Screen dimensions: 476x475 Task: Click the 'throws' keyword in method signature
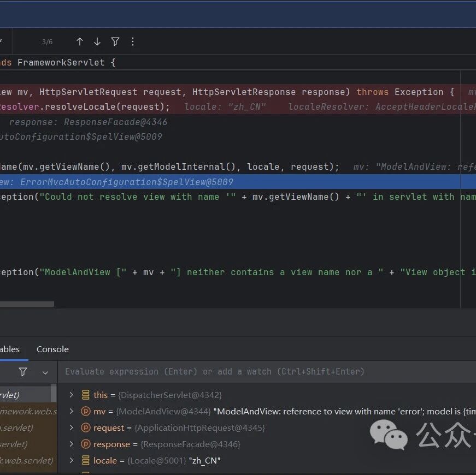point(373,92)
